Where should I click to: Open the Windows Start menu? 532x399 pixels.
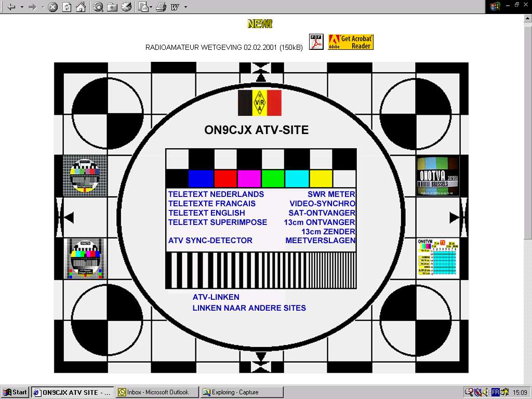point(15,392)
